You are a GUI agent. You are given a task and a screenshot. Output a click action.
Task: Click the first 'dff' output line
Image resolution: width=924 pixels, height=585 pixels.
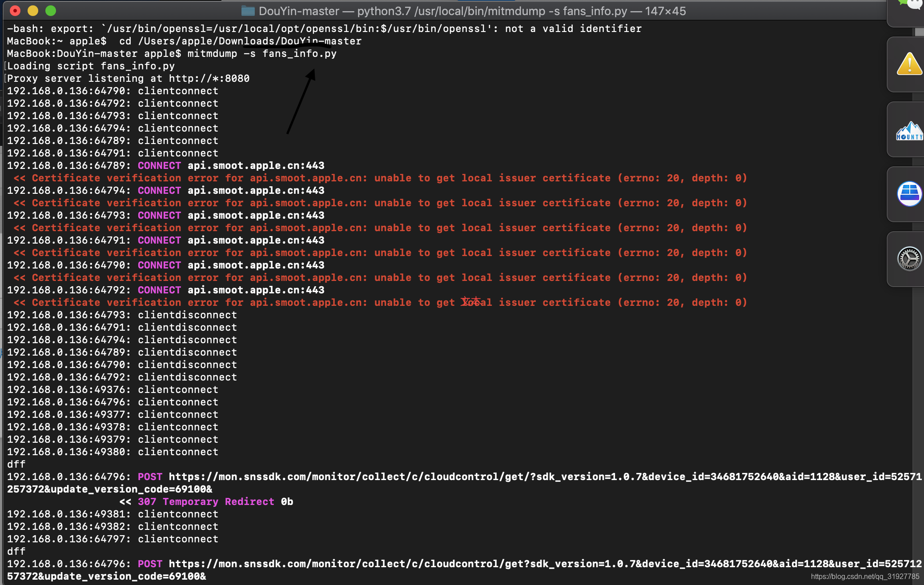tap(16, 464)
